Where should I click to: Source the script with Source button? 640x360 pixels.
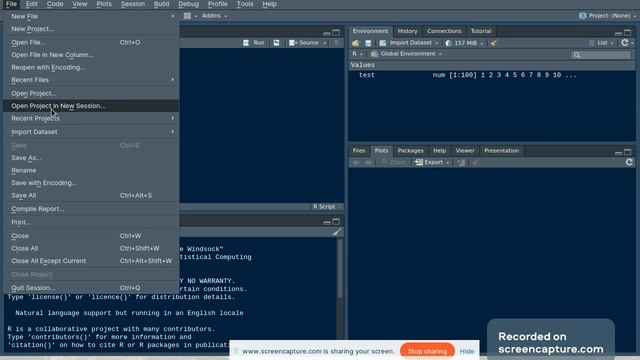coord(304,43)
